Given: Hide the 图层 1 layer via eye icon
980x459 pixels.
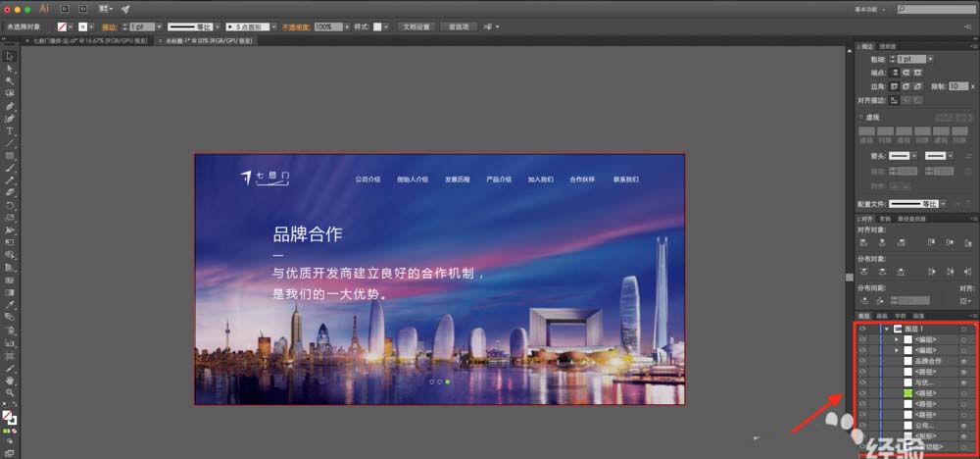Looking at the screenshot, I should 862,329.
